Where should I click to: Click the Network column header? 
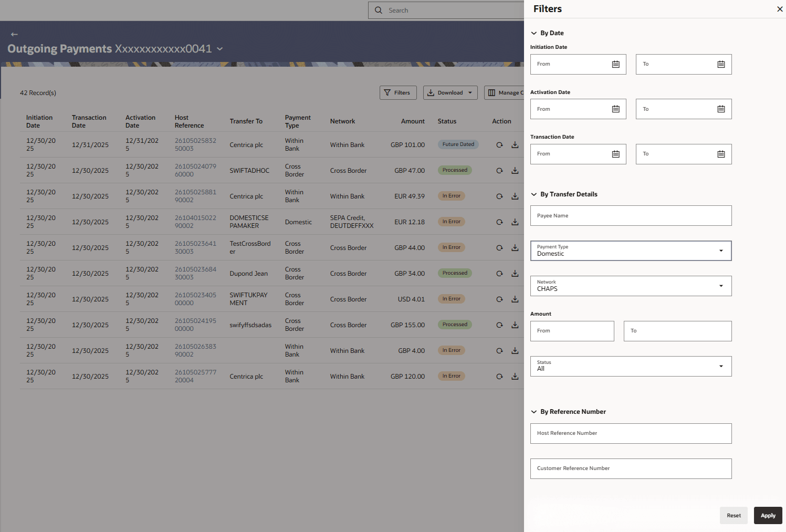point(342,121)
